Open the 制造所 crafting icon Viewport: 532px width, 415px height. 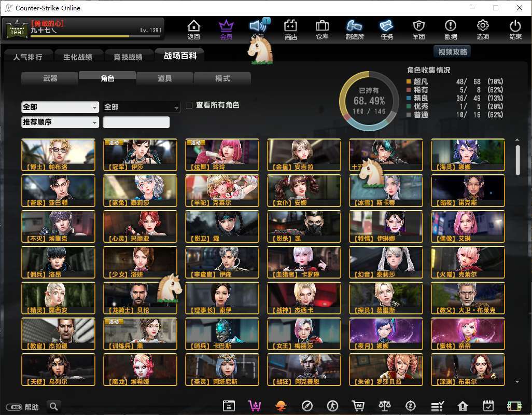[355, 29]
